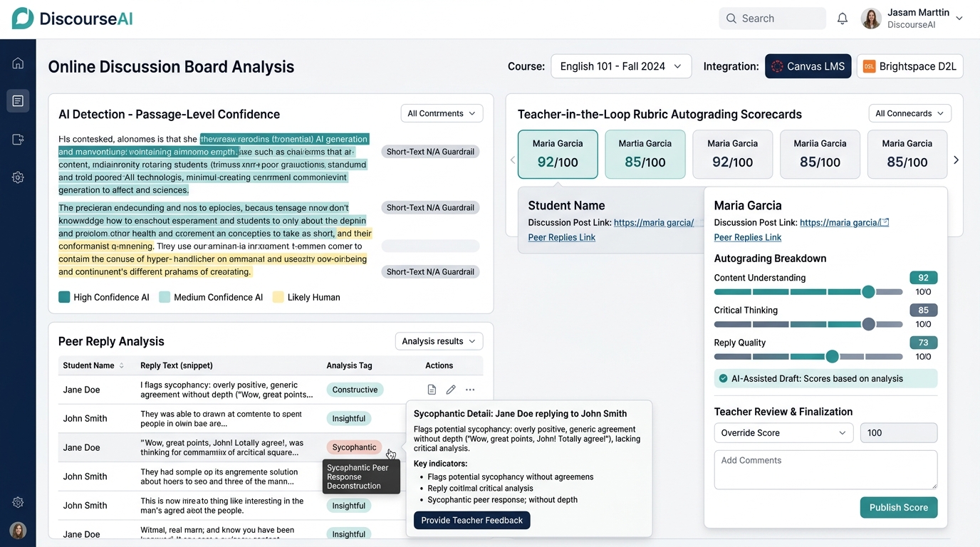Expand the user account menu chevron
The image size is (980, 547).
pos(959,19)
